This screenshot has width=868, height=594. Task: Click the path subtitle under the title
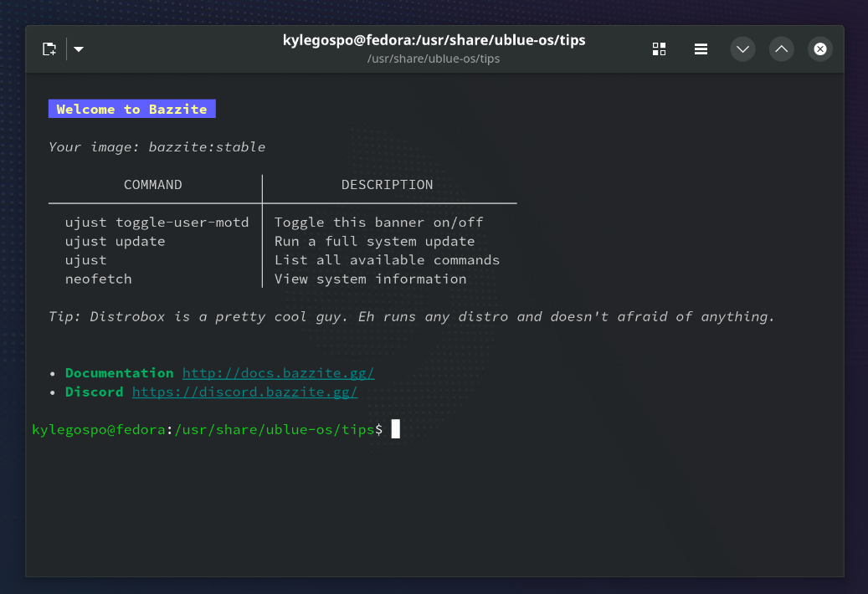point(434,59)
